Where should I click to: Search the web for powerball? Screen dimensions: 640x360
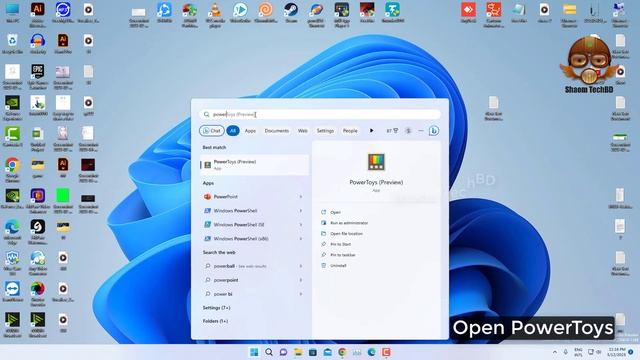click(x=249, y=266)
